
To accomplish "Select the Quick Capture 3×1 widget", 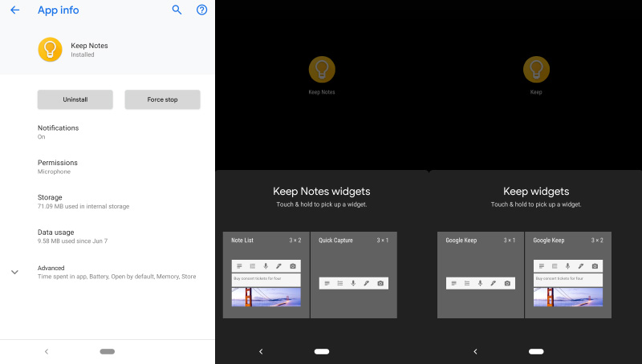I will [x=354, y=275].
